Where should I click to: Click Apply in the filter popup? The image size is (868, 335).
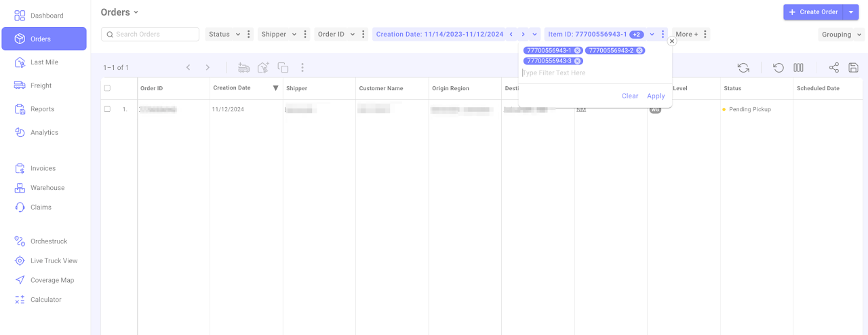pyautogui.click(x=656, y=96)
